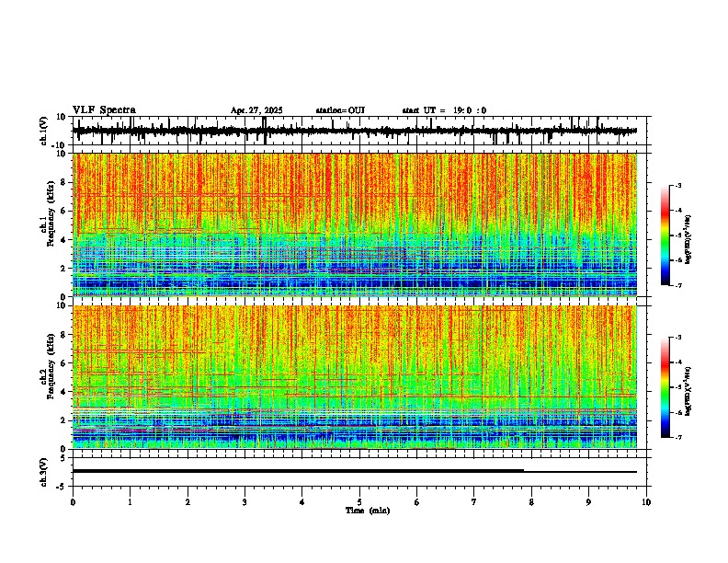Click the '2' kHz tick on ch.1 spectrogram
The width and height of the screenshot is (728, 563).
pyautogui.click(x=64, y=269)
